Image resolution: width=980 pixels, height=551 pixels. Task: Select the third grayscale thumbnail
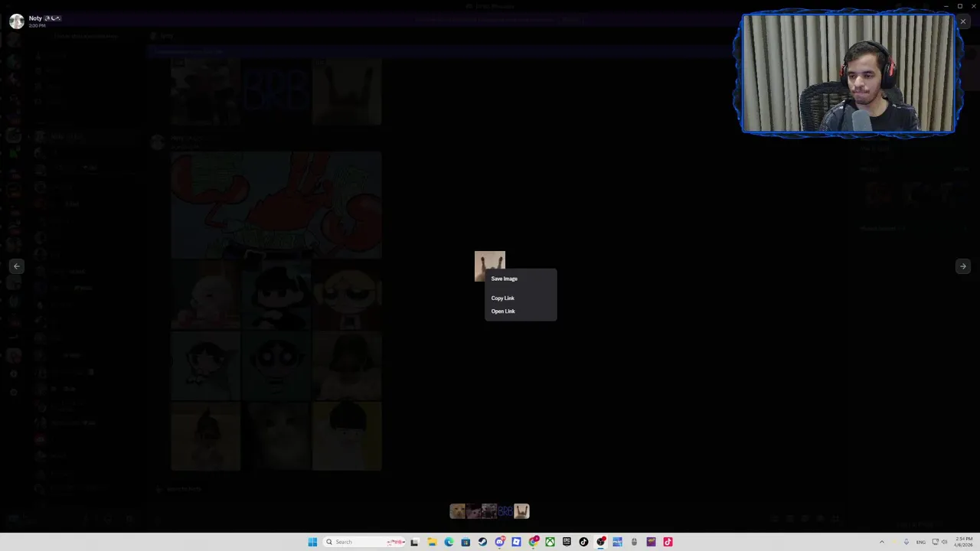489,511
